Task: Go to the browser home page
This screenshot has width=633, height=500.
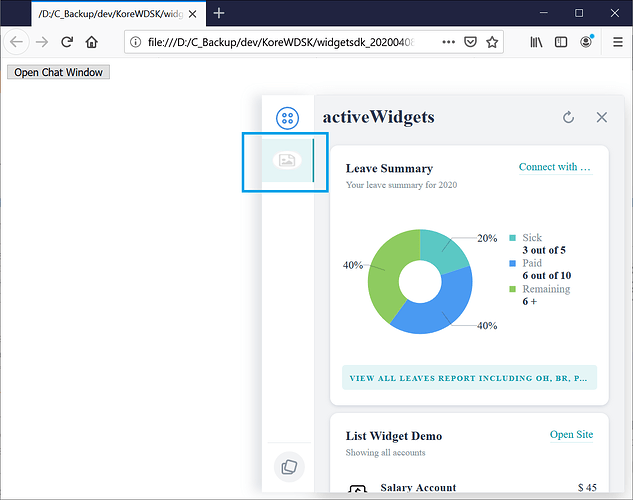Action: pyautogui.click(x=92, y=42)
